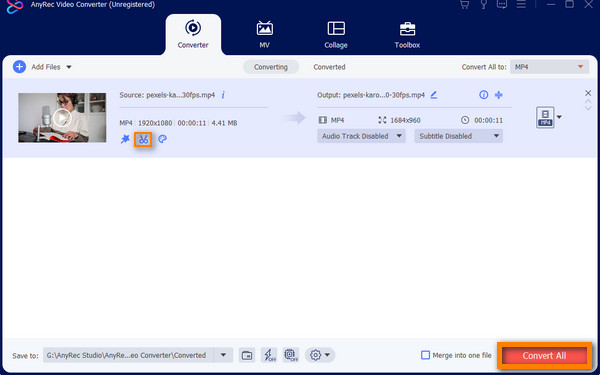Open the feedback chat icon

tap(502, 5)
